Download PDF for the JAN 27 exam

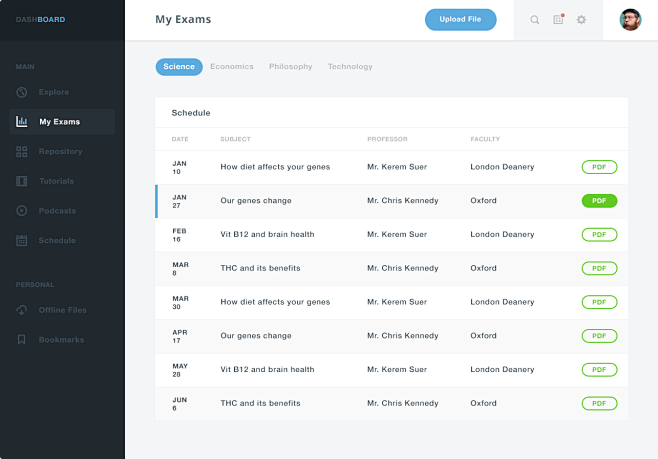point(599,201)
